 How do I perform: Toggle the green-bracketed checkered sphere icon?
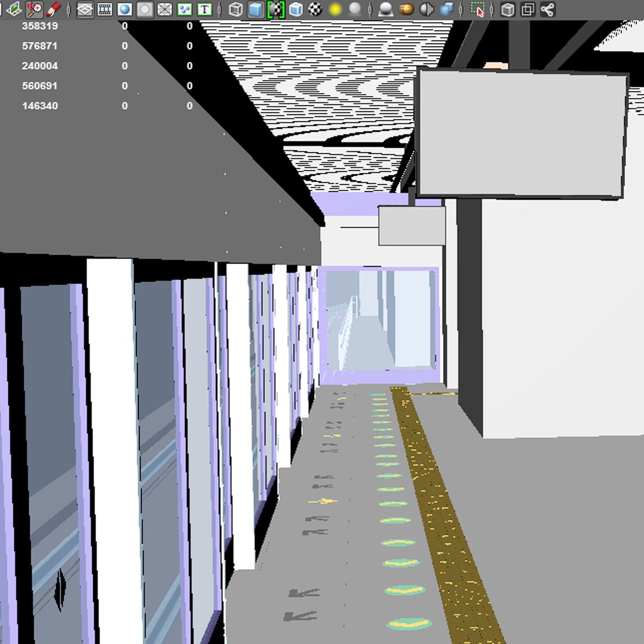click(x=275, y=9)
